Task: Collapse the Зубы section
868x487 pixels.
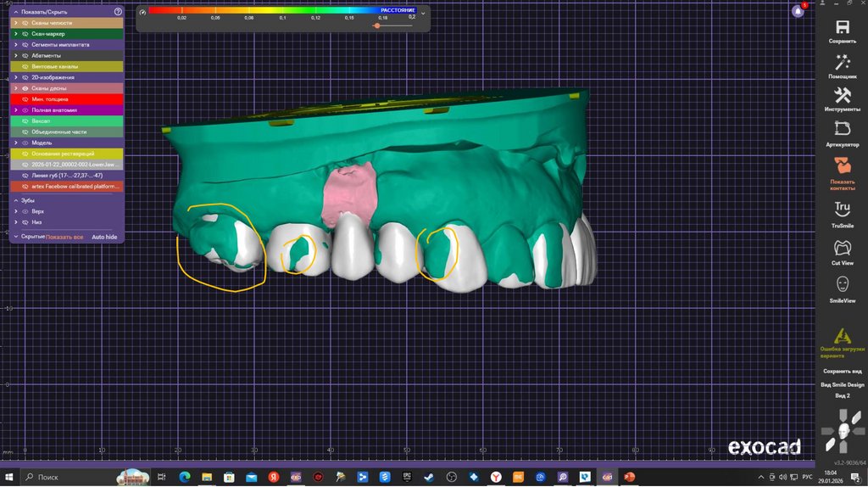Action: (15, 200)
